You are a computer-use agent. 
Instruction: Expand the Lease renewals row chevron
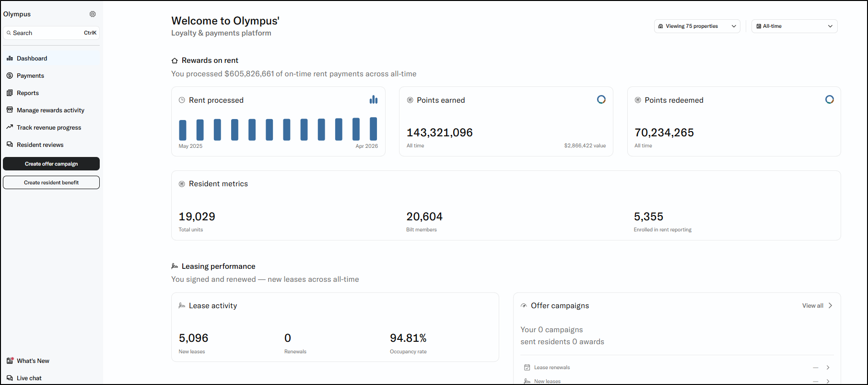click(828, 367)
